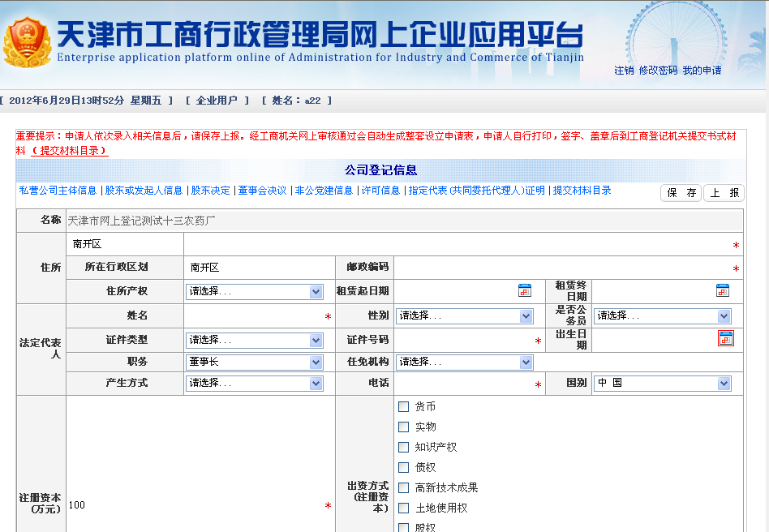Click the 电话 input field
769x532 pixels.
[466, 382]
